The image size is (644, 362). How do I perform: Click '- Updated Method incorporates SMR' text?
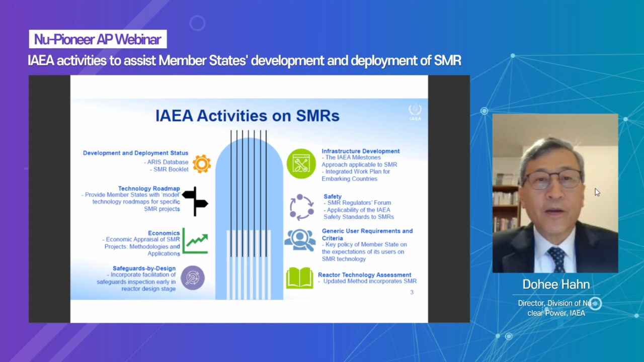pos(367,282)
